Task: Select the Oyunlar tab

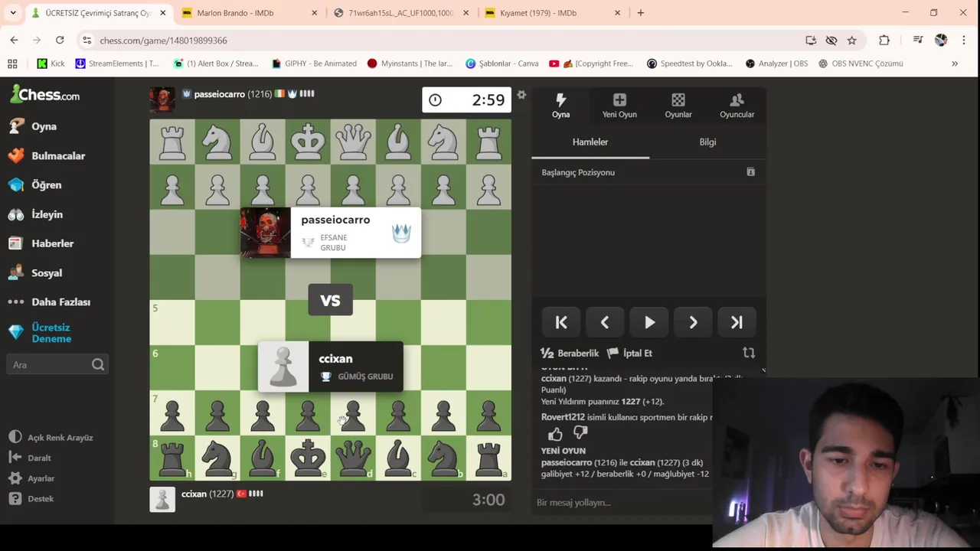Action: coord(678,106)
